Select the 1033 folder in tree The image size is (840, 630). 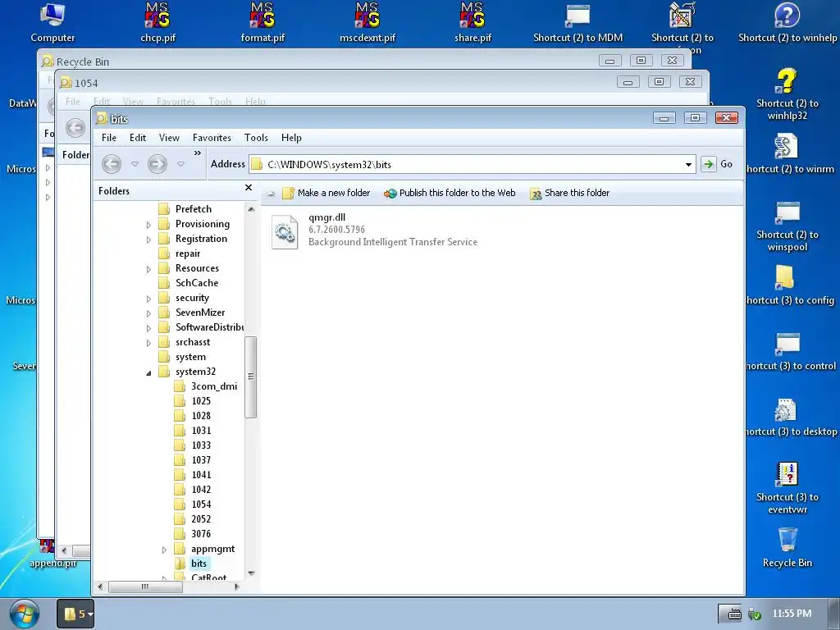click(201, 445)
